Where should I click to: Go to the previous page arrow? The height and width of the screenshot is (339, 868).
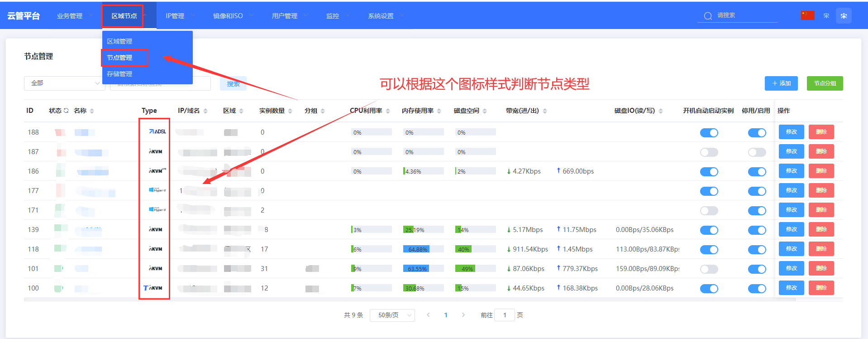click(428, 315)
